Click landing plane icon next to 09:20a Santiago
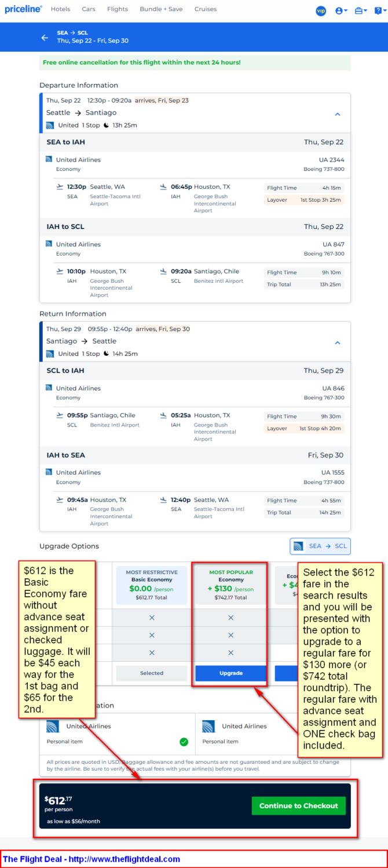This screenshot has width=388, height=868. point(164,271)
